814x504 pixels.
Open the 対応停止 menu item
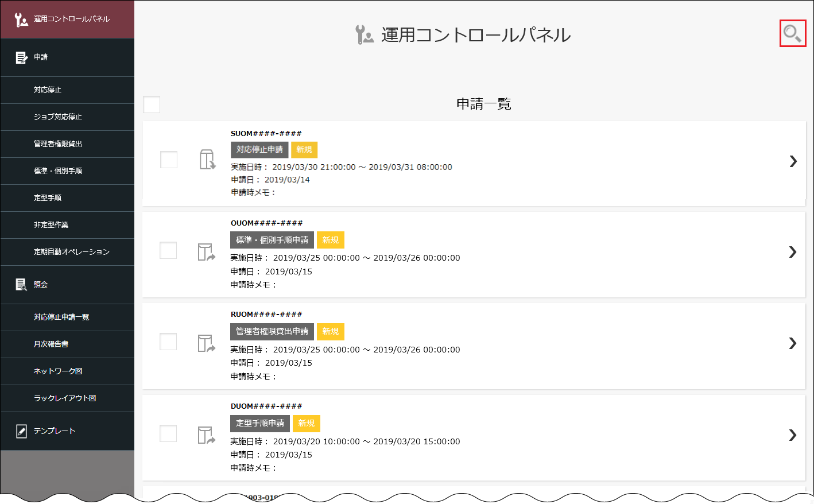pos(67,90)
